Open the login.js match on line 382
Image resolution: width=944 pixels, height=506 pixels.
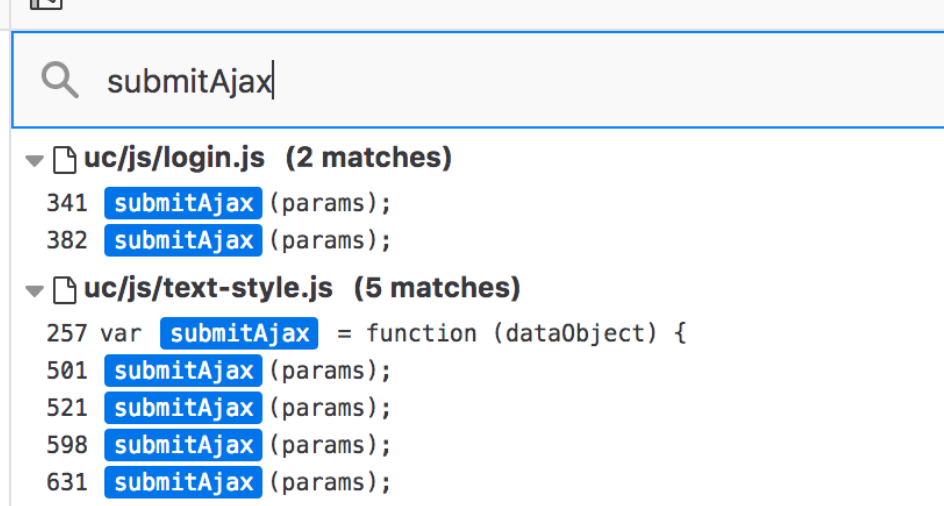pyautogui.click(x=250, y=241)
